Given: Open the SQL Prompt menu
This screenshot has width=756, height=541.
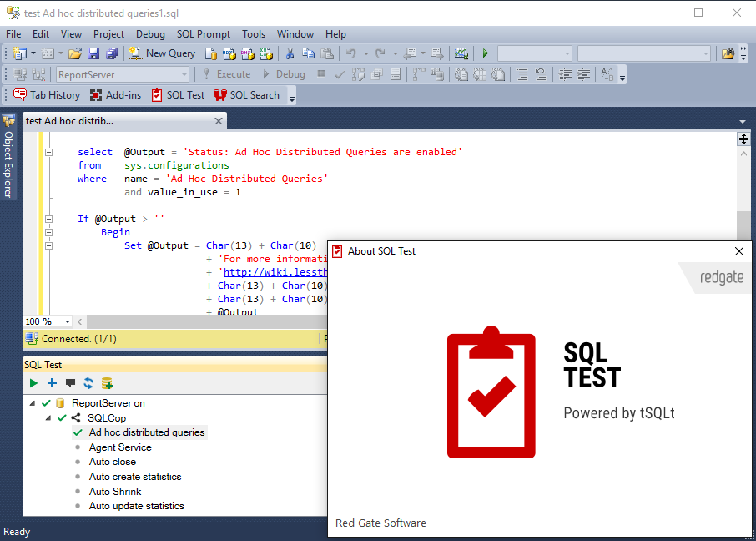Looking at the screenshot, I should [204, 34].
